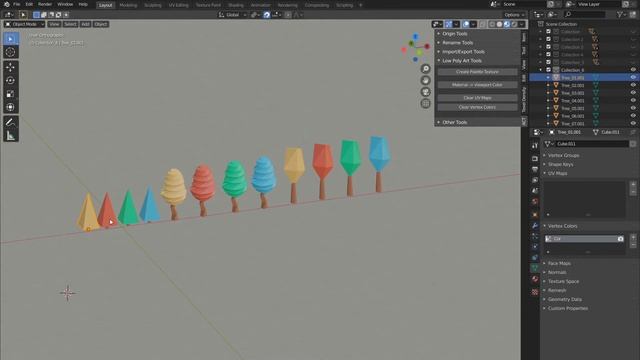Switch orthographic/perspective grid icon
The height and width of the screenshot is (360, 640).
coord(425,104)
